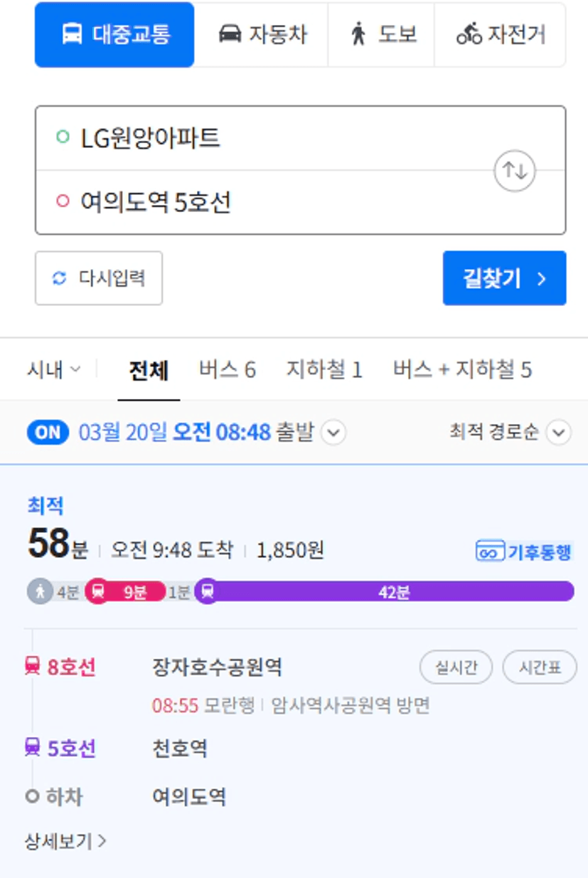Click the pink subway icon for 8호선
588x878 pixels.
coord(32,667)
